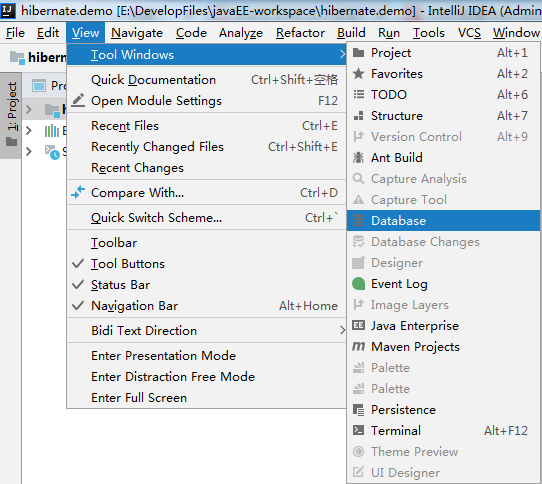Expand the first project tree node
542x484 pixels.
point(29,110)
